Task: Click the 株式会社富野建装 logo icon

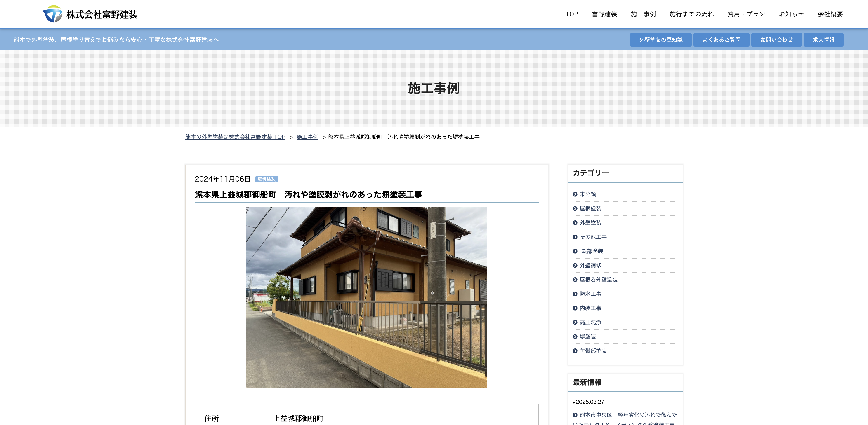Action: pos(52,14)
